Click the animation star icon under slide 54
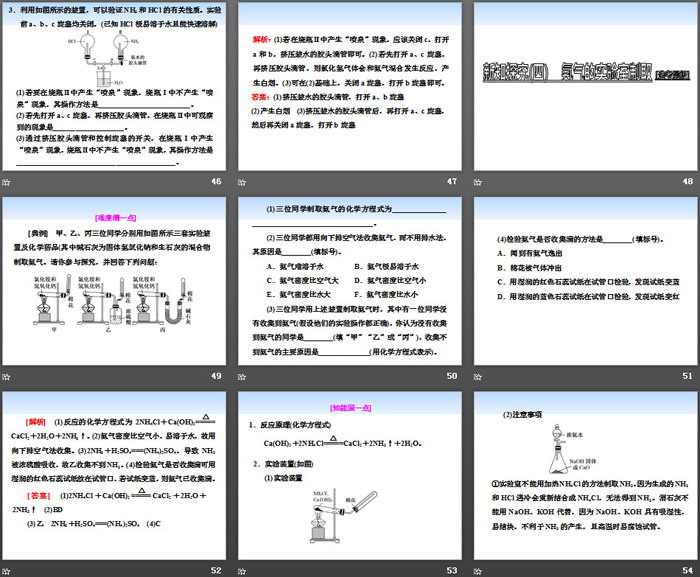Screen dimensions: 700x577 click(476, 570)
